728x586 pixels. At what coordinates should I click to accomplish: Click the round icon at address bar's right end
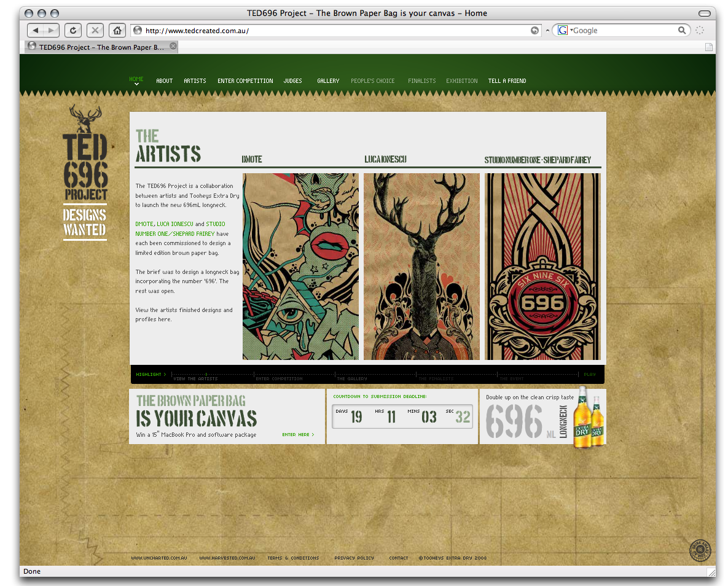click(535, 31)
